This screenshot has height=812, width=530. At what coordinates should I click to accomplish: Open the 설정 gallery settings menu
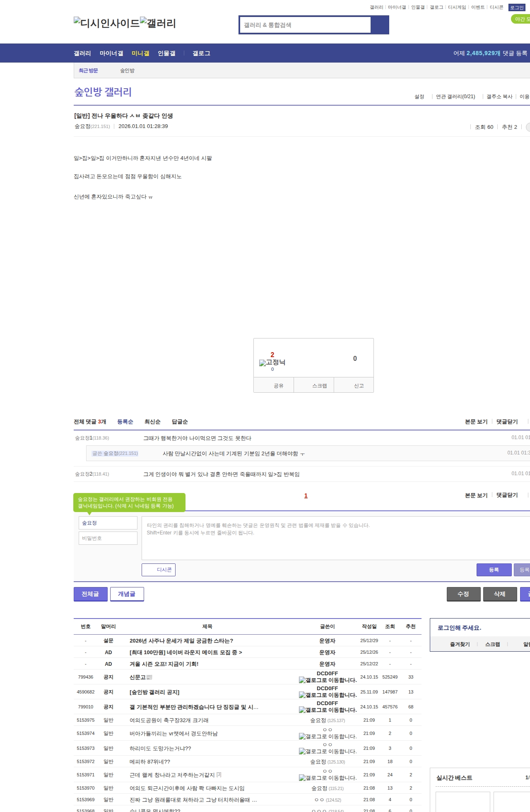419,97
